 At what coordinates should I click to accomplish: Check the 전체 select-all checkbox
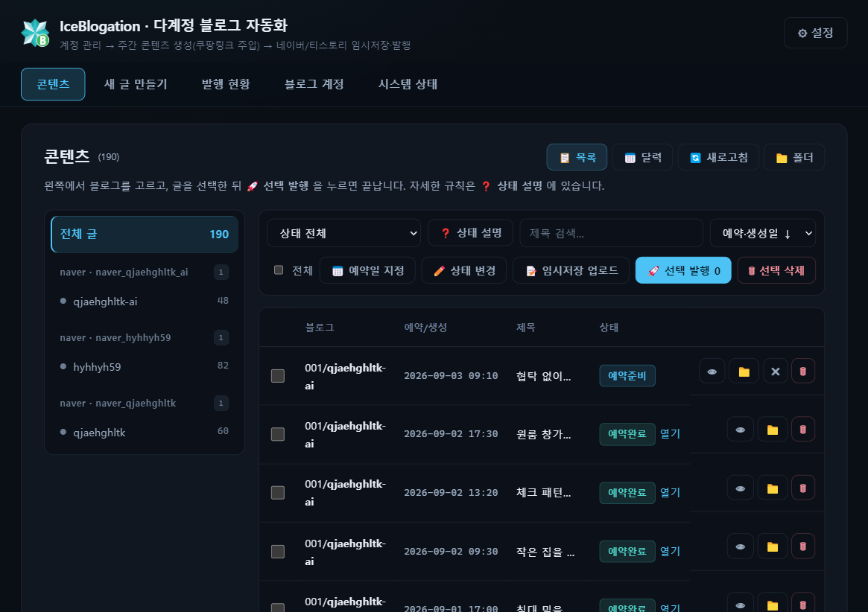[x=279, y=270]
